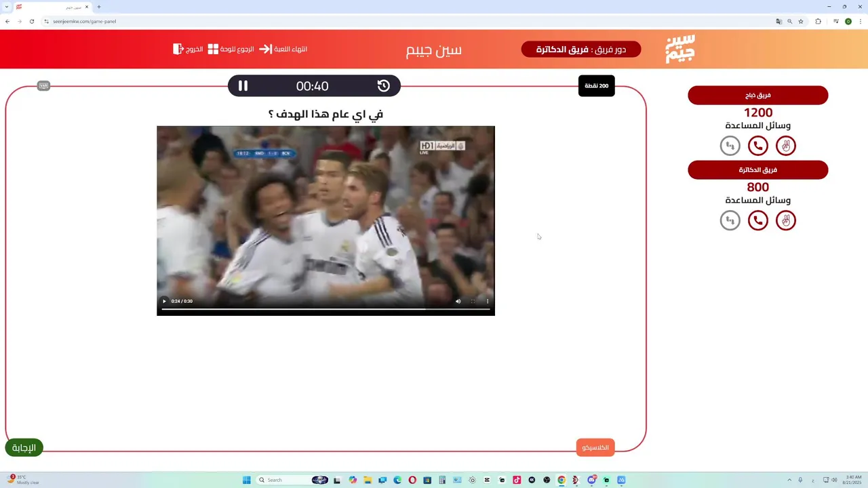Image resolution: width=868 pixels, height=488 pixels.
Task: Click the فريق الدكاترة team name bar
Action: pyautogui.click(x=757, y=170)
